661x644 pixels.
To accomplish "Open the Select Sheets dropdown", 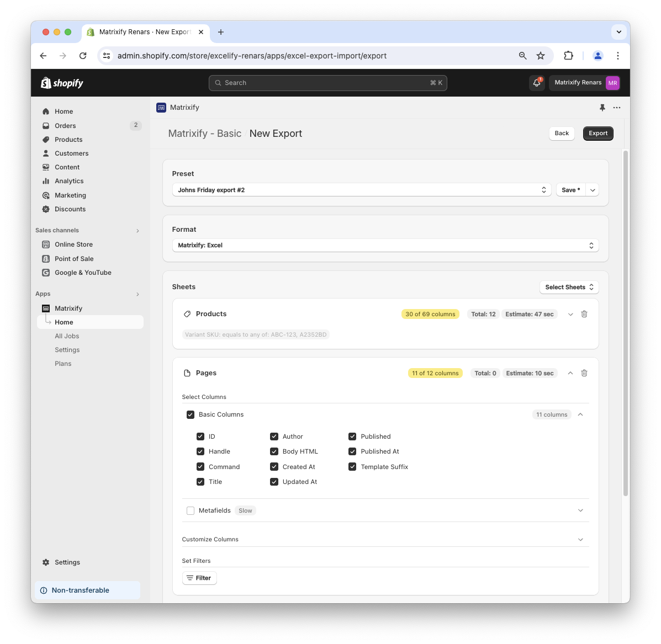I will pos(569,287).
